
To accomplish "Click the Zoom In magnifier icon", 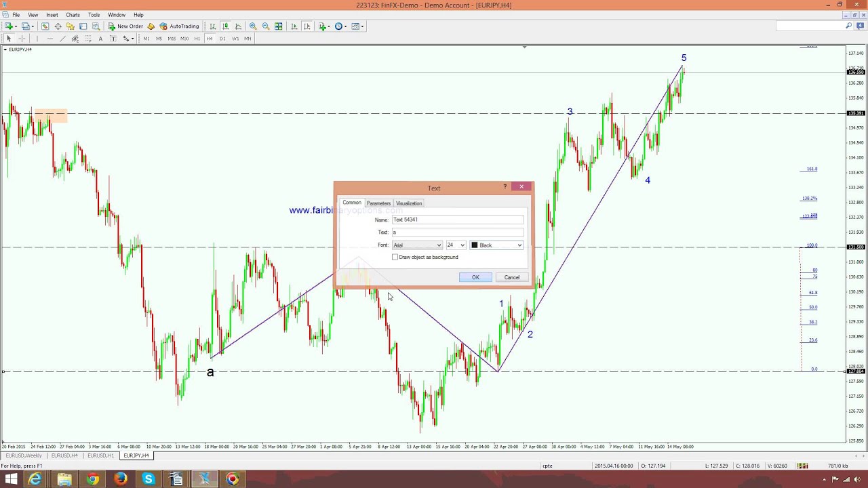I will (253, 26).
